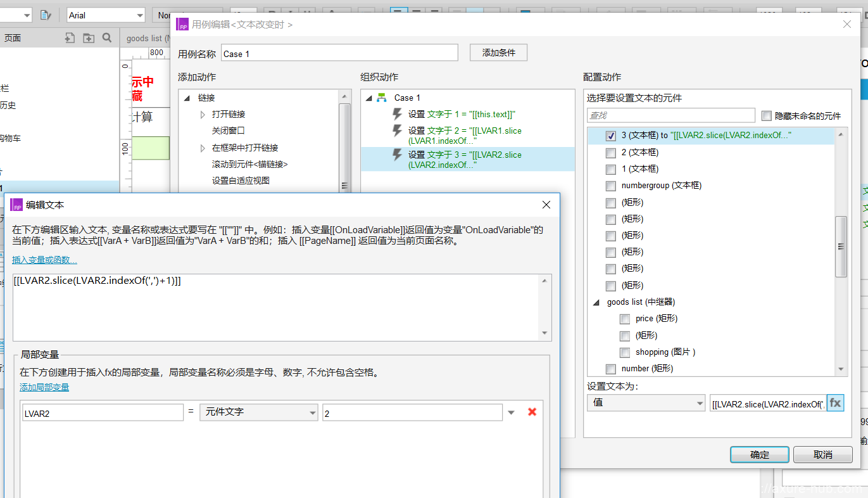Screen dimensions: 868x498
Task: Add a new folder in pages panel
Action: click(89, 38)
